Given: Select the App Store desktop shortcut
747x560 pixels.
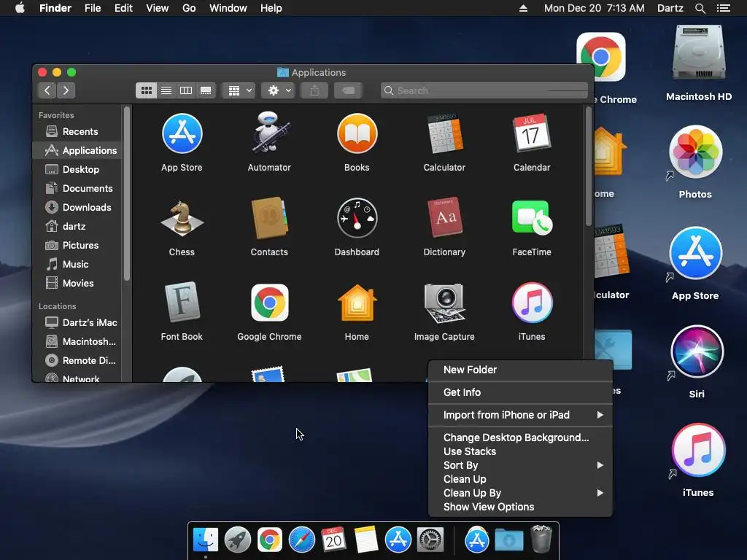Looking at the screenshot, I should click(x=695, y=253).
